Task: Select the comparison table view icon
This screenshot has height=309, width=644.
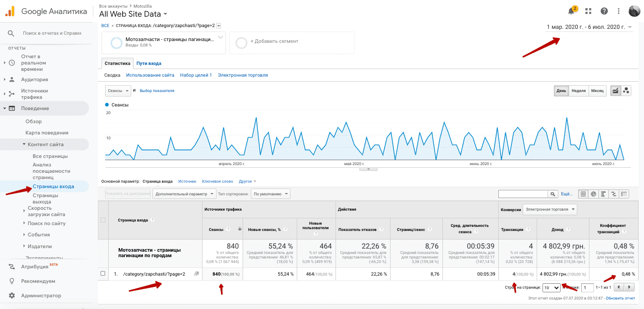Action: [x=614, y=194]
